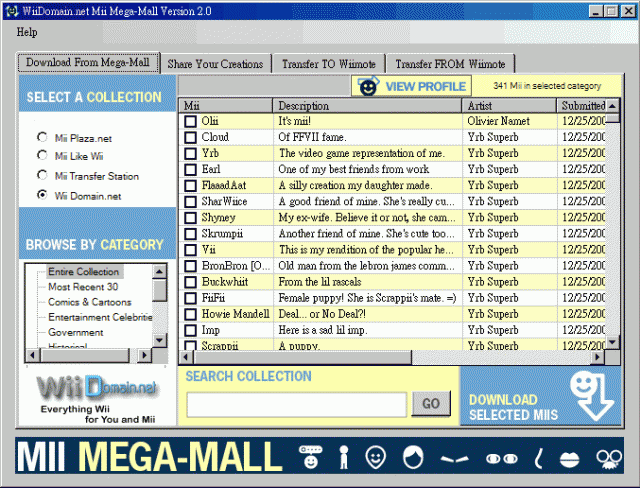
Task: Select the Mii Transfer Station radio button
Action: 42,175
